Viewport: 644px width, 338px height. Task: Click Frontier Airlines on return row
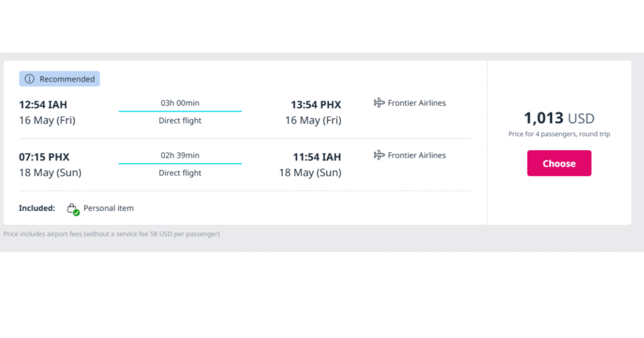416,155
